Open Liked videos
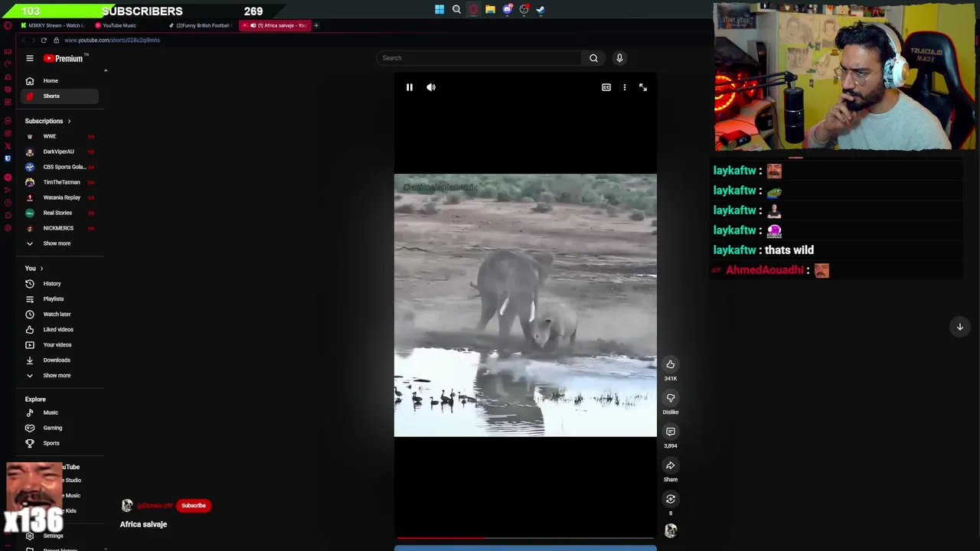 60,330
